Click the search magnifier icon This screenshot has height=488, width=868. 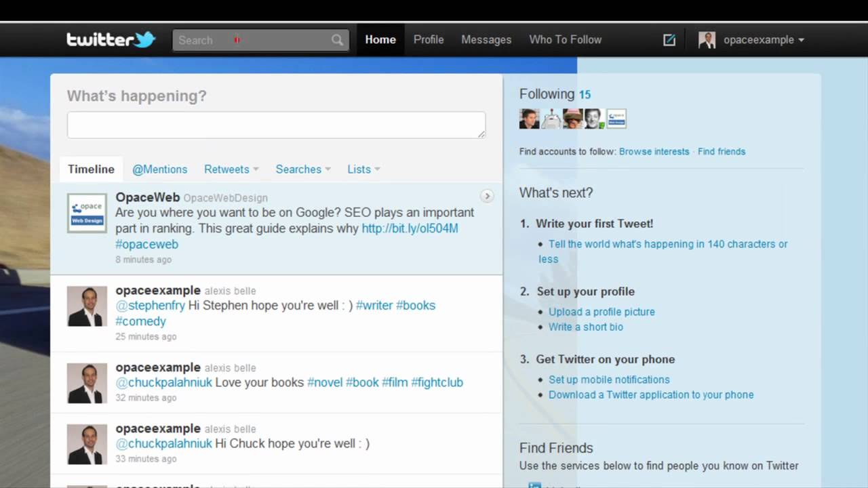click(337, 40)
